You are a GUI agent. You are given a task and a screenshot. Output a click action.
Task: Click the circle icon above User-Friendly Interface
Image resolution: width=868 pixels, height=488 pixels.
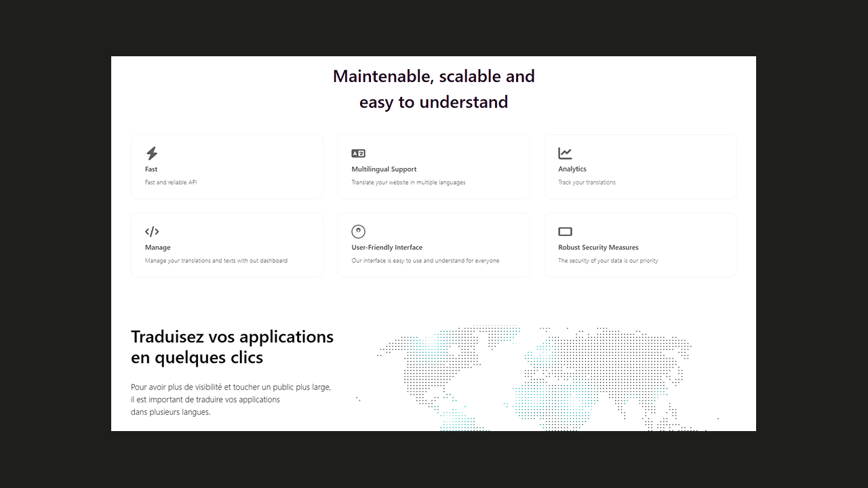358,232
